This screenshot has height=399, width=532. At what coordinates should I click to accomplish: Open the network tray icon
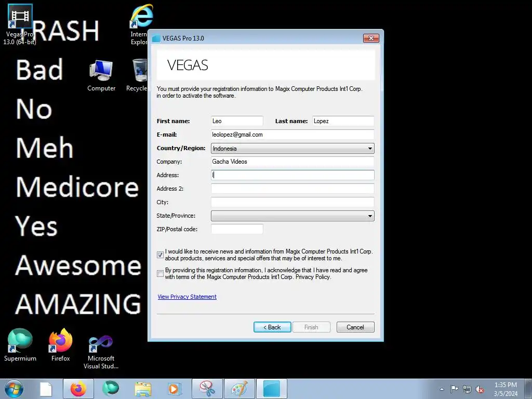coord(467,389)
